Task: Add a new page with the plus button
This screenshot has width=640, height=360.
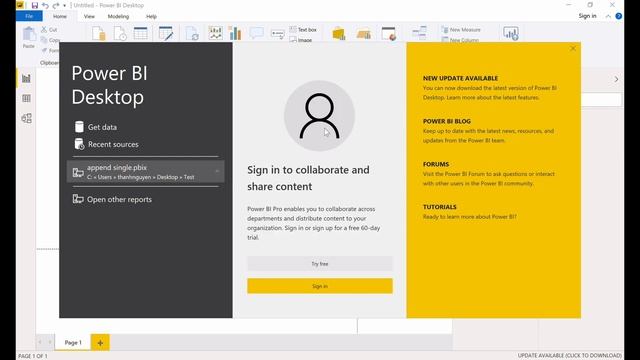Action: 100,342
